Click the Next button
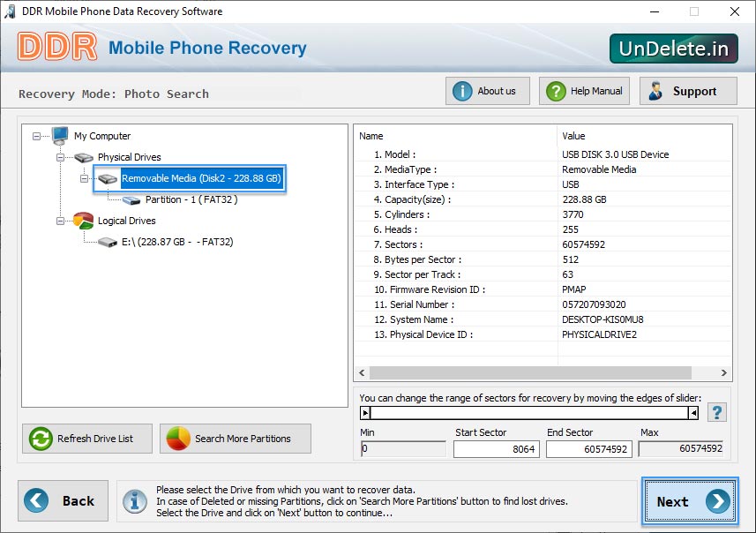The image size is (756, 533). click(690, 501)
